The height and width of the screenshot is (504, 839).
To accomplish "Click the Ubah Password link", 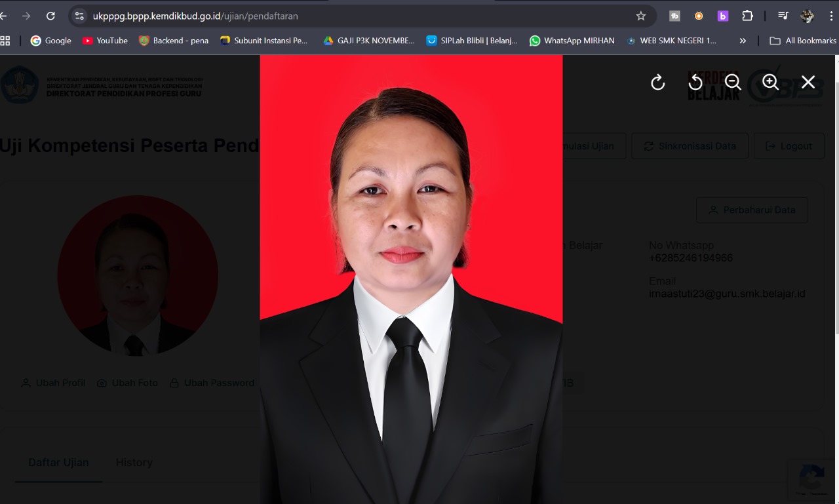I will [212, 383].
